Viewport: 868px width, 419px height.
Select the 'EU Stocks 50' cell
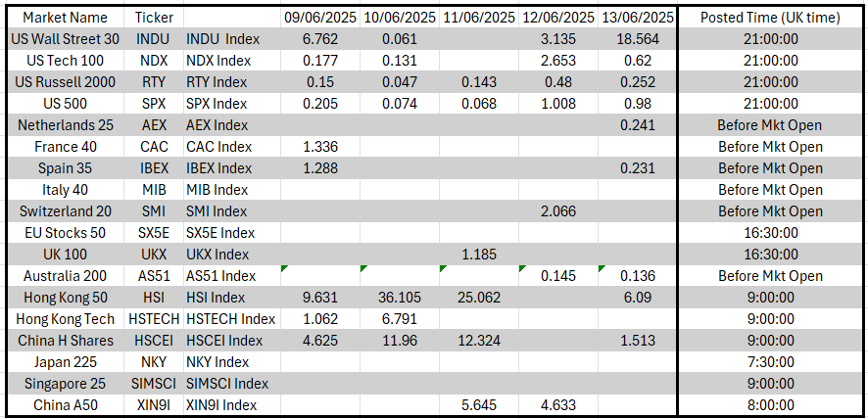point(65,233)
